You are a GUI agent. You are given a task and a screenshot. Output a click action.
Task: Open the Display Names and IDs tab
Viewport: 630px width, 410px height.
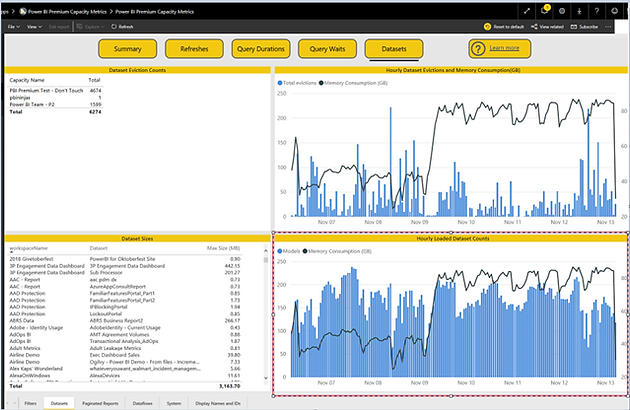218,403
